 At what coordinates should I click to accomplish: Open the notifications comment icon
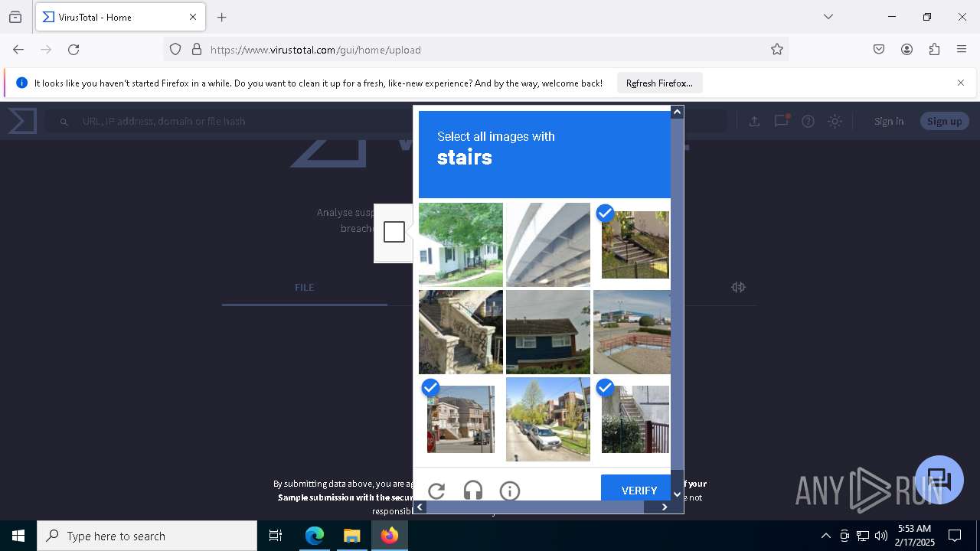click(781, 121)
